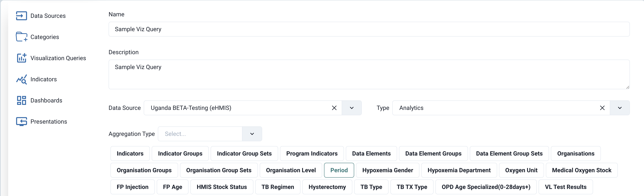Screen dimensions: 644x196
Task: Expand the Type dropdown arrow
Action: pyautogui.click(x=619, y=108)
